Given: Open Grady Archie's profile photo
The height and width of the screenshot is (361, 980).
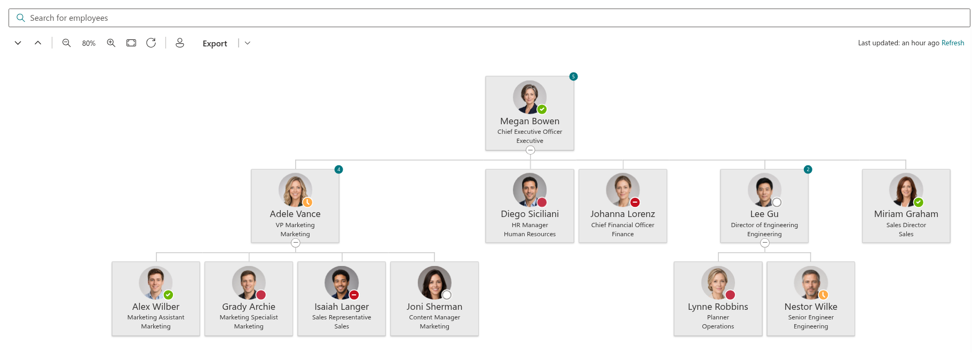Looking at the screenshot, I should [249, 283].
